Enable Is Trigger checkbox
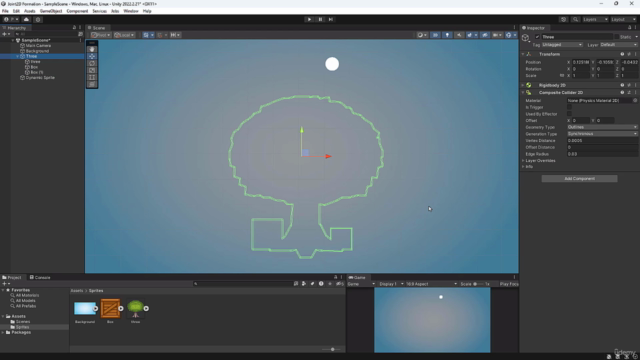This screenshot has height=360, width=640. 569,107
